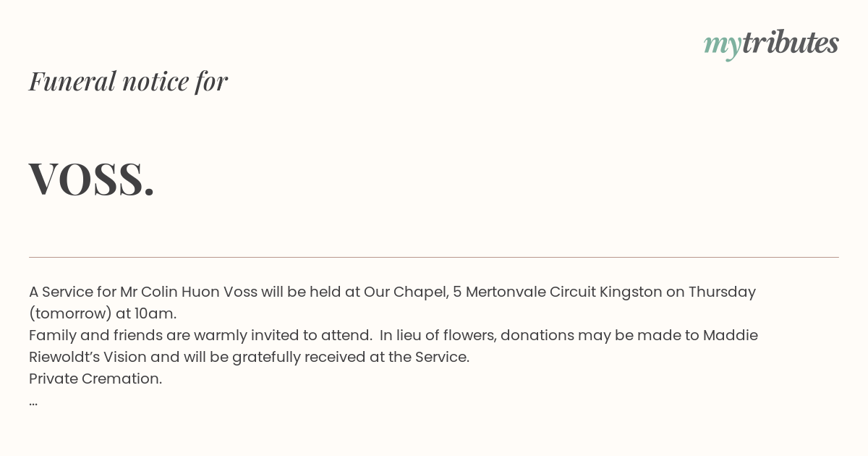Click the green "my" in the logo
Screen dimensions: 868x456
pyautogui.click(x=723, y=46)
